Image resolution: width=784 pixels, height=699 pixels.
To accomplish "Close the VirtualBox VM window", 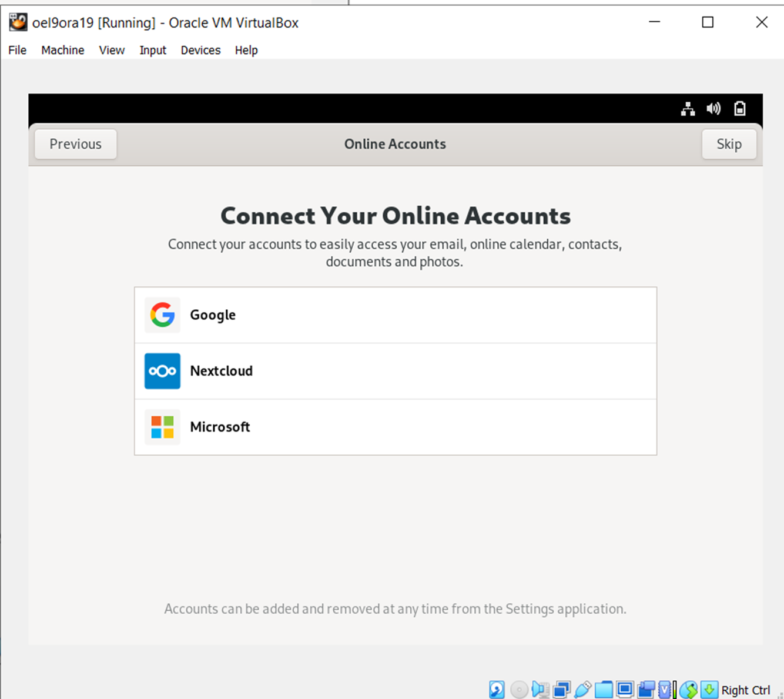I will coord(762,22).
